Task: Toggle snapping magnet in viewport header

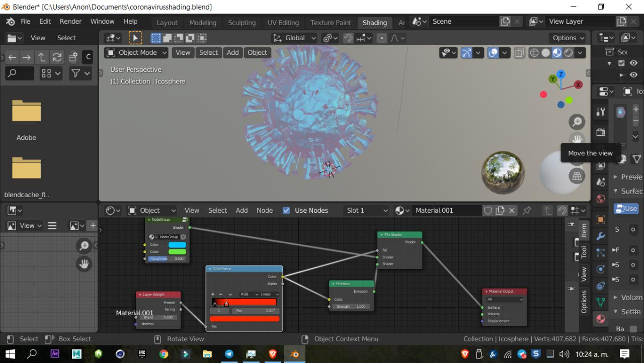Action: point(348,38)
